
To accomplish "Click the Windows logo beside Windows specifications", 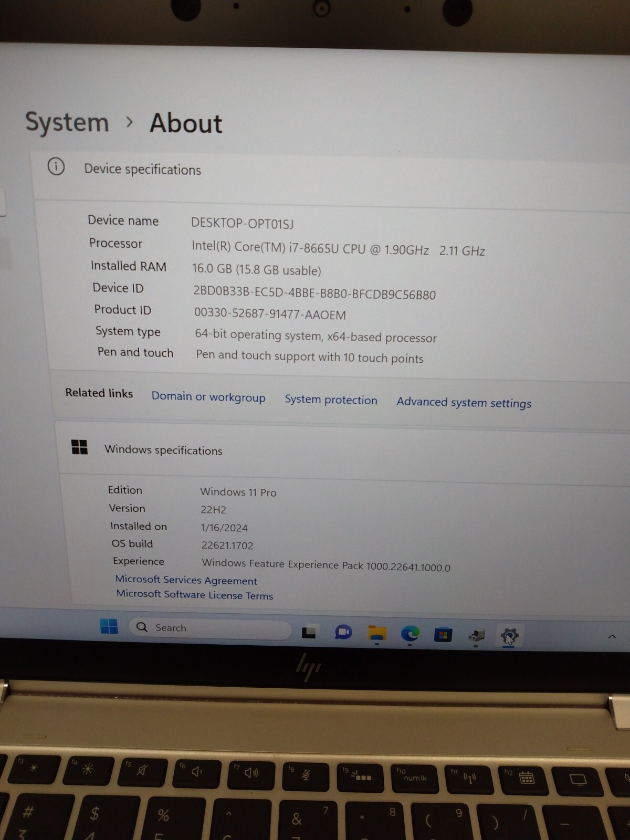I will tap(79, 447).
